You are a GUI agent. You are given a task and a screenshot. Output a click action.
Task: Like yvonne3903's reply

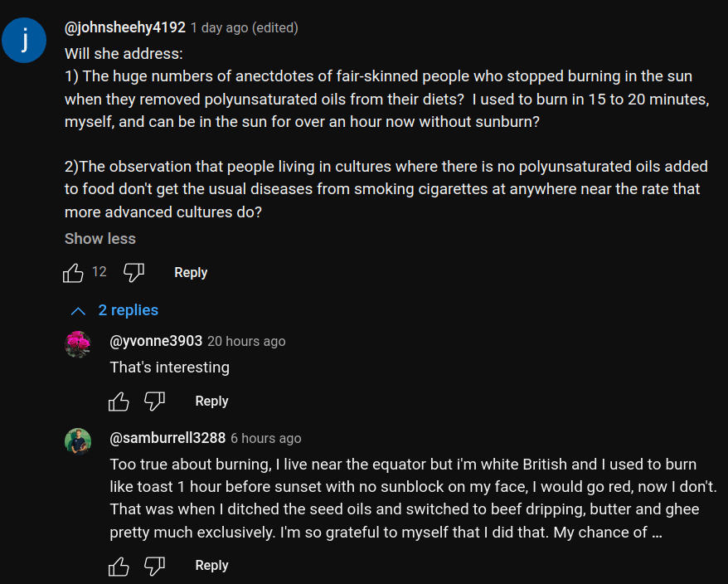(119, 401)
